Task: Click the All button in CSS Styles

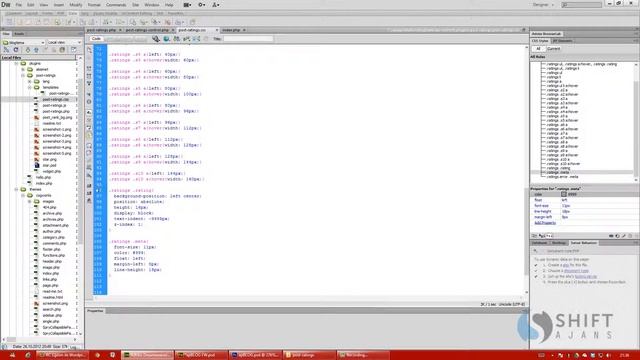Action: click(538, 49)
